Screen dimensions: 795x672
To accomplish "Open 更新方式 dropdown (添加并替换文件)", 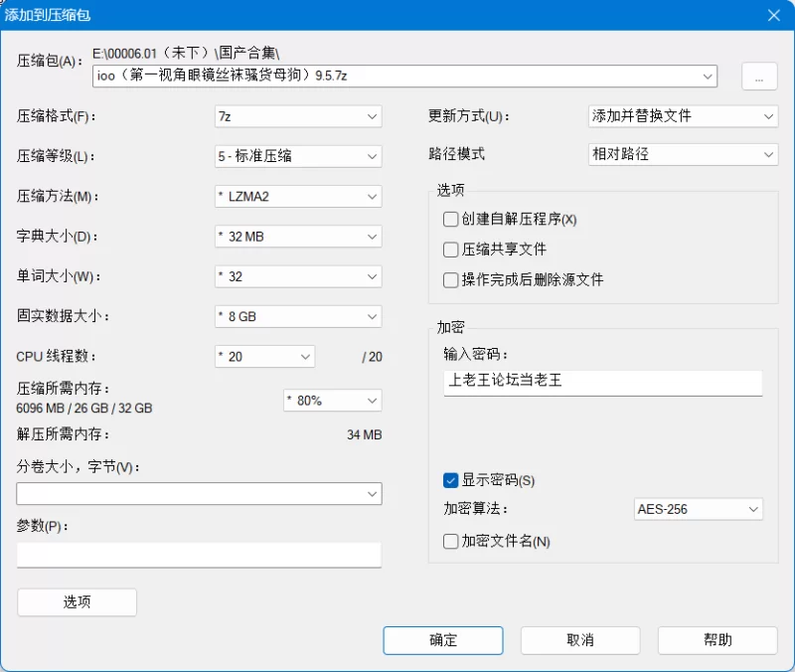I will pyautogui.click(x=683, y=116).
